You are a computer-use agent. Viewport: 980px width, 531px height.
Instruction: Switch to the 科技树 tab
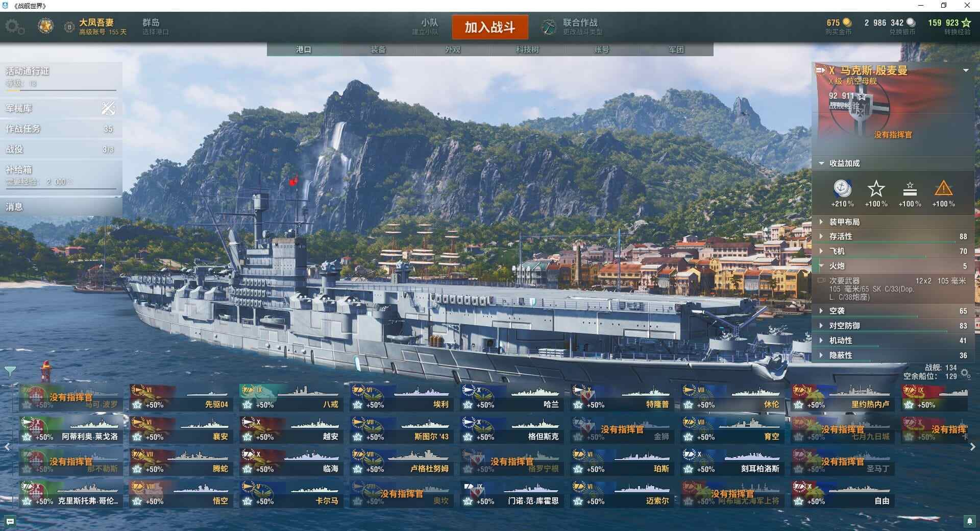click(x=527, y=50)
